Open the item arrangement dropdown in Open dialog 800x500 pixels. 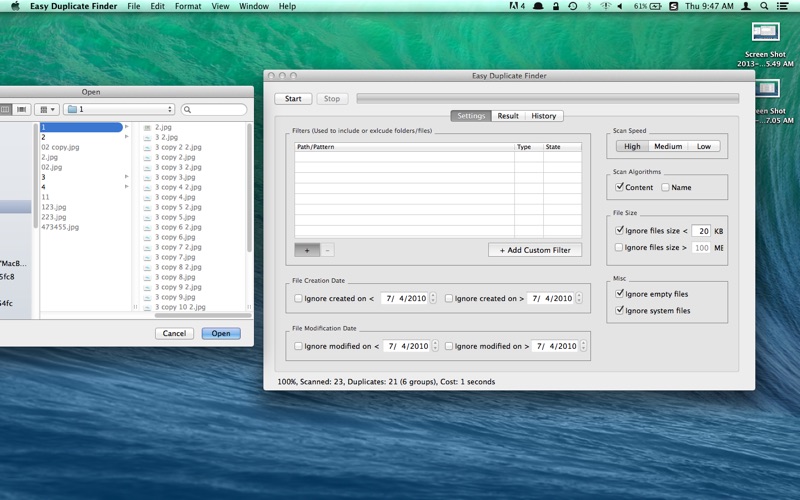(x=47, y=109)
